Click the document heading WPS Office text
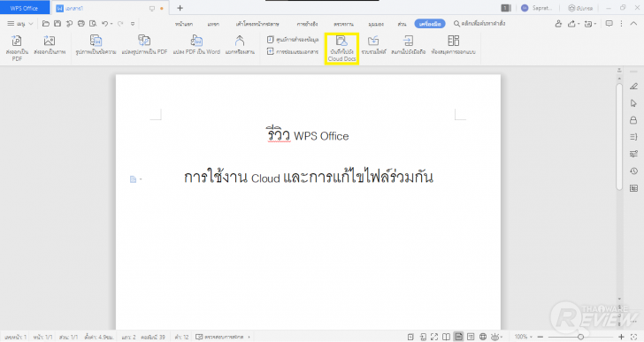Image resolution: width=644 pixels, height=342 pixels. 308,136
